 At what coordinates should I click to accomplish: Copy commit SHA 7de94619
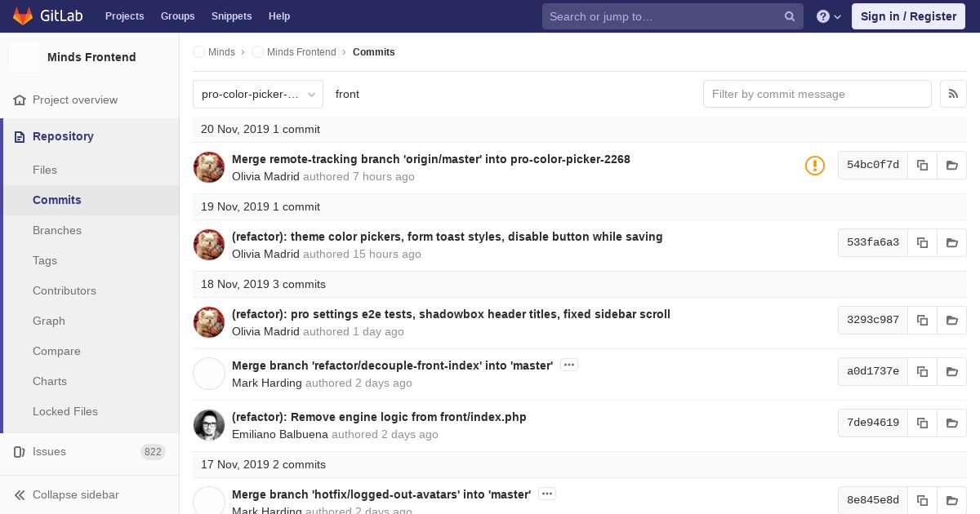point(922,423)
